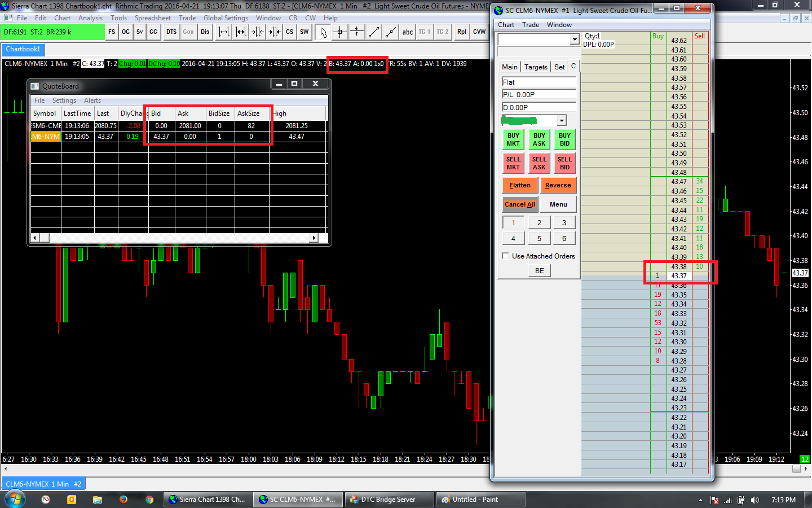
Task: Open DTC Bridge Server from the taskbar
Action: coord(390,500)
